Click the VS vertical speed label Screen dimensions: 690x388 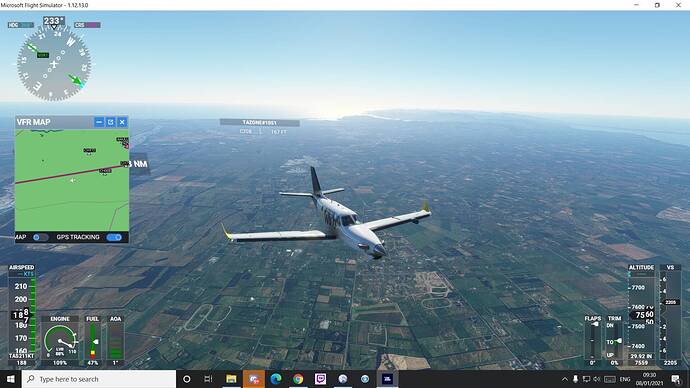(670, 267)
